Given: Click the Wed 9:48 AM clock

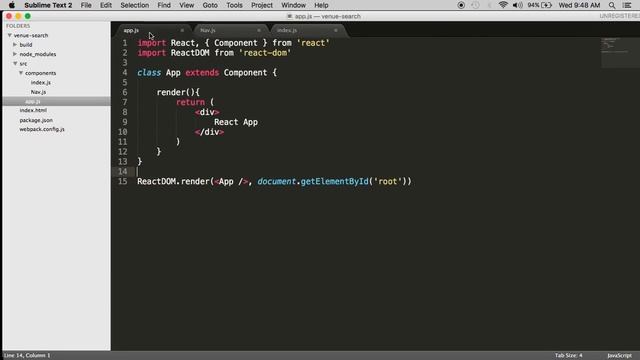Looking at the screenshot, I should [x=579, y=5].
